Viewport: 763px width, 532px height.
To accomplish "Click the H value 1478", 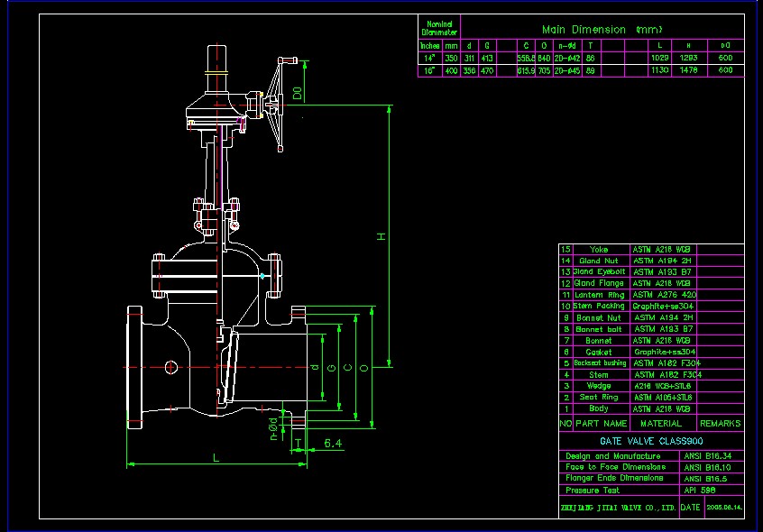I will 688,70.
